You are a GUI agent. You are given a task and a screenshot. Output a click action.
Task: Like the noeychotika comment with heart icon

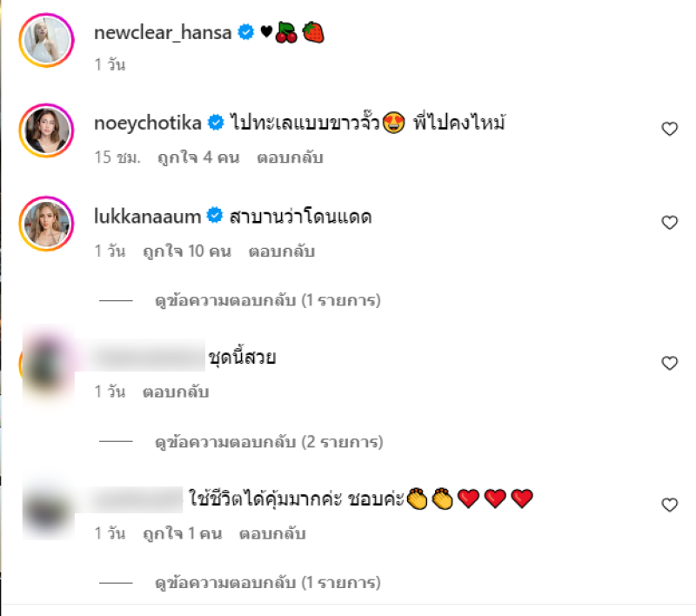tap(669, 129)
